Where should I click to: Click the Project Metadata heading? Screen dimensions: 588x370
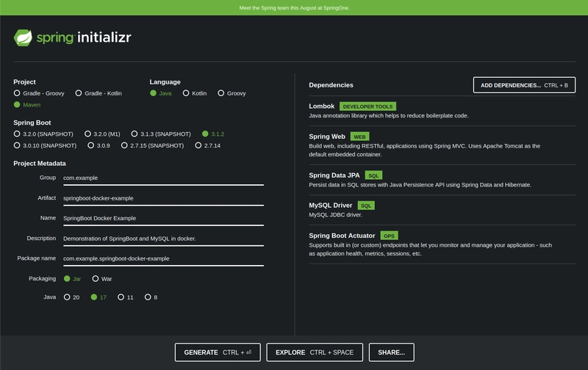tap(40, 164)
